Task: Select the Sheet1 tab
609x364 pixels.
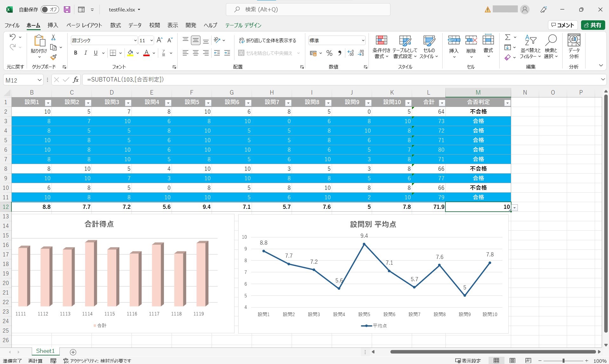Action: coord(45,351)
